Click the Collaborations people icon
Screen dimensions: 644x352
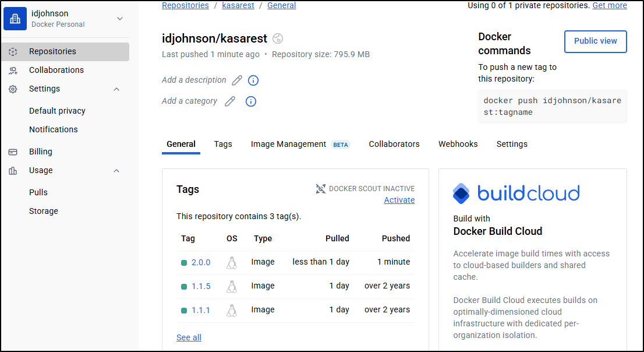(x=13, y=71)
